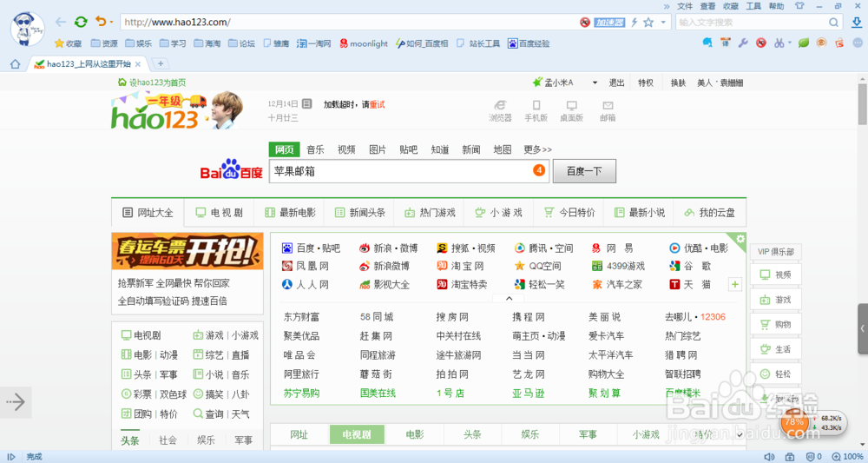Open the 电视剧 navigation tab

(220, 213)
